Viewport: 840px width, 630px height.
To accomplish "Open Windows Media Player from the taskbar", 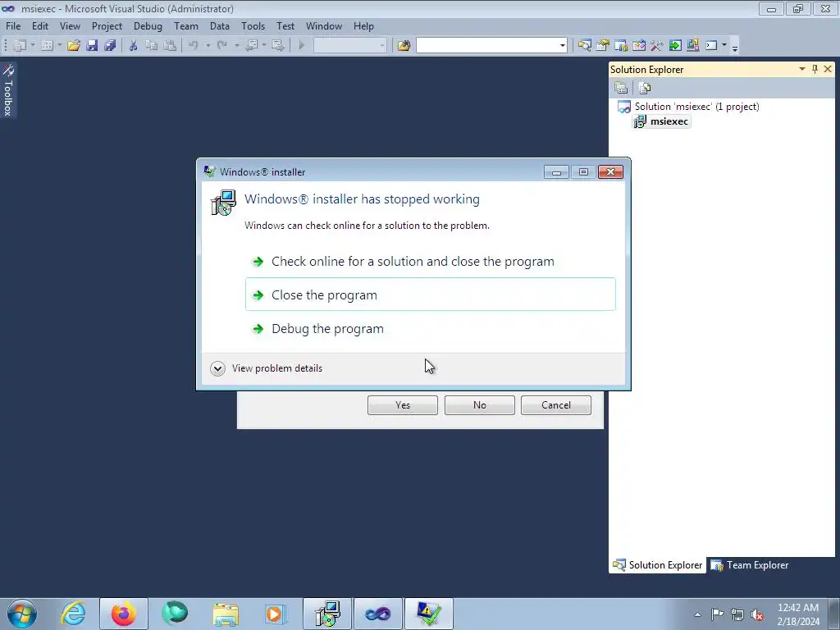I will [276, 614].
